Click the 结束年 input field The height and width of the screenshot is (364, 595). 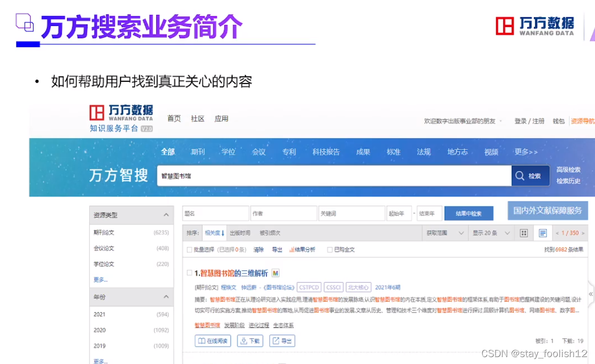430,213
